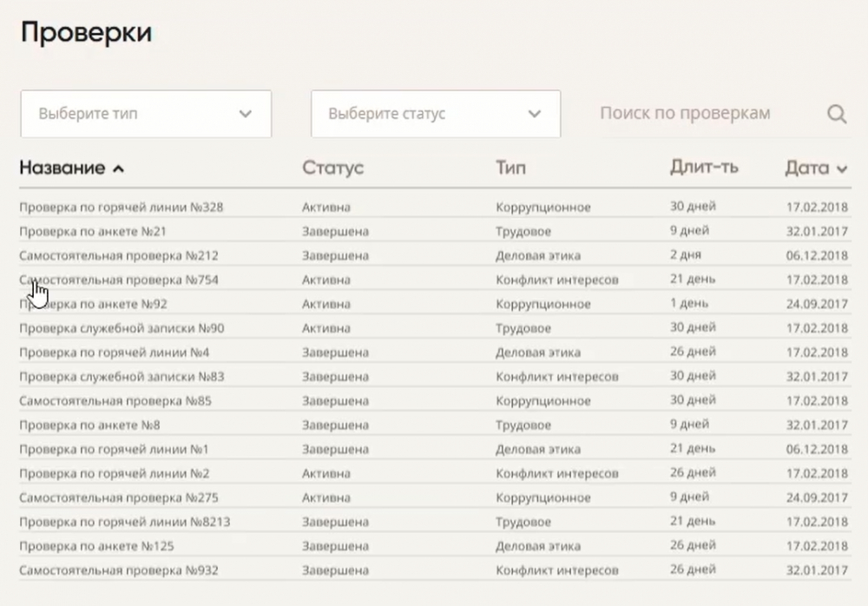Viewport: 868px width, 606px height.
Task: Click the 'Поиск по проверкам' search field
Action: [685, 114]
